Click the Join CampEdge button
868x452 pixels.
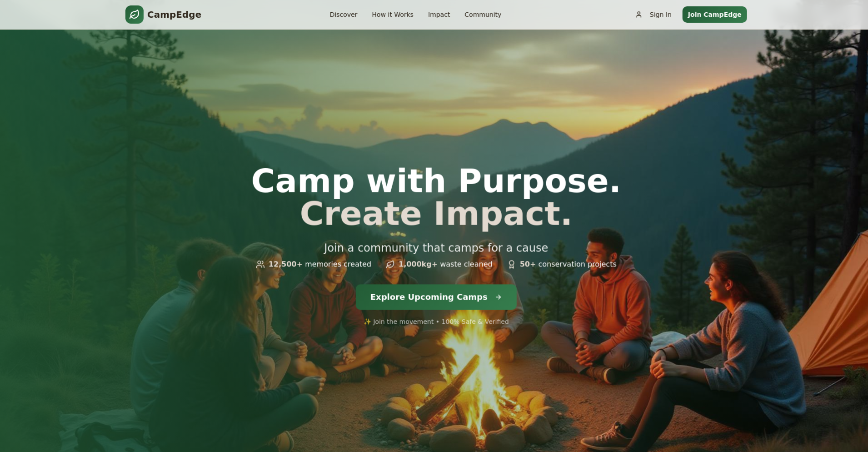(714, 15)
